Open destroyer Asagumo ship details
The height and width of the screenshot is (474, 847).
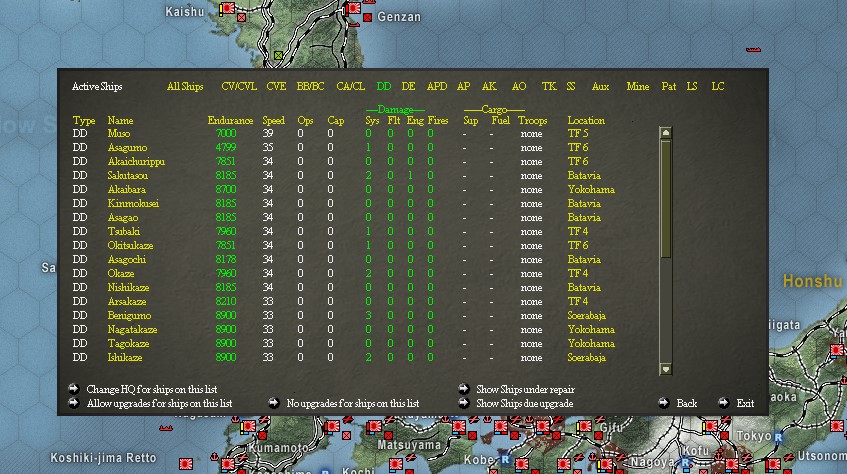click(127, 148)
